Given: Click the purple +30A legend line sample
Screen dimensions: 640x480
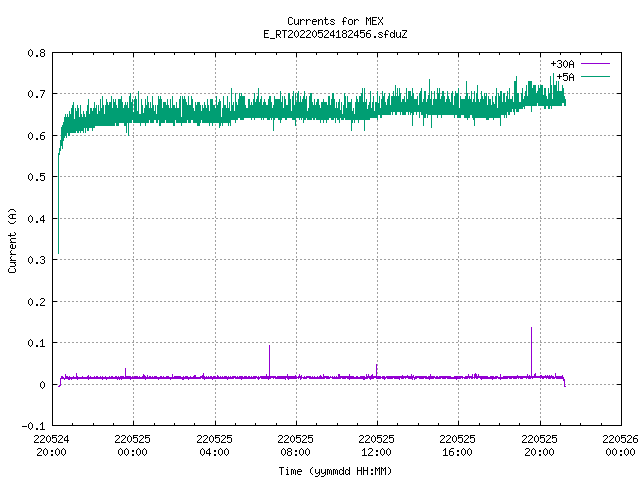Looking at the screenshot, I should (x=595, y=64).
